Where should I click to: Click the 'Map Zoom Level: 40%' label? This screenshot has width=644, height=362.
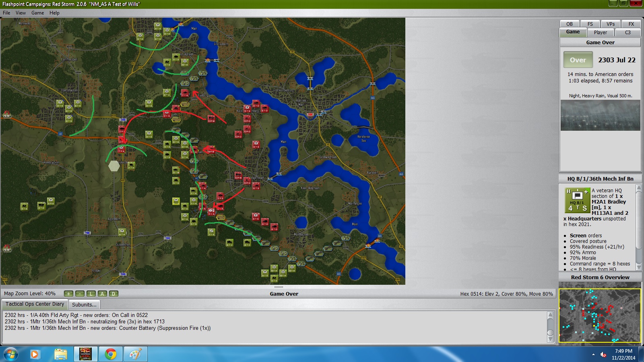coord(30,294)
